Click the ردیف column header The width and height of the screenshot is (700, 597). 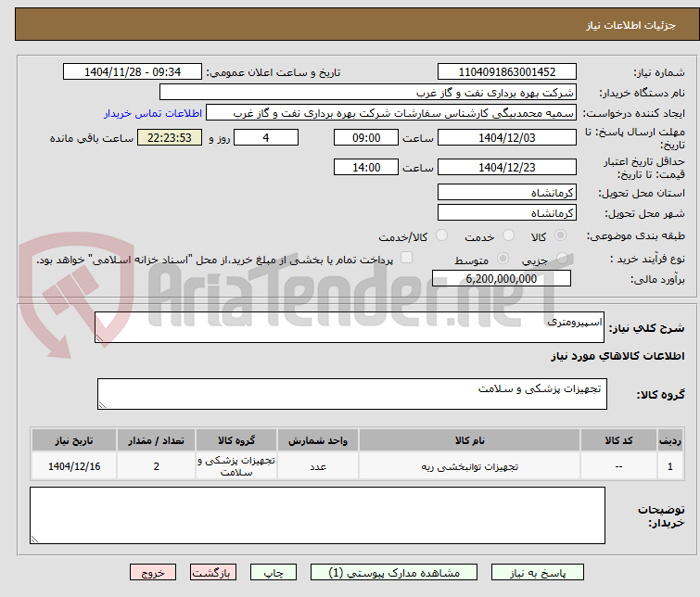coord(670,440)
